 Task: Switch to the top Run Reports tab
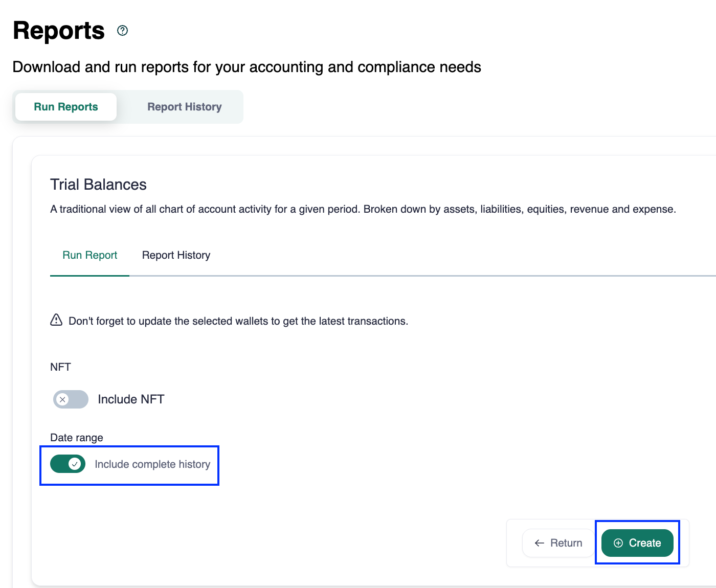click(x=66, y=107)
